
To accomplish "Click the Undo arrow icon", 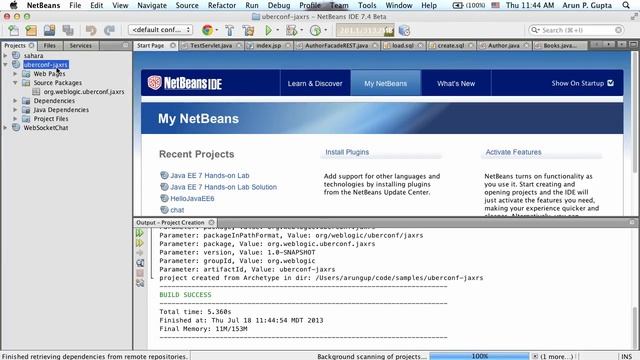I will click(91, 30).
